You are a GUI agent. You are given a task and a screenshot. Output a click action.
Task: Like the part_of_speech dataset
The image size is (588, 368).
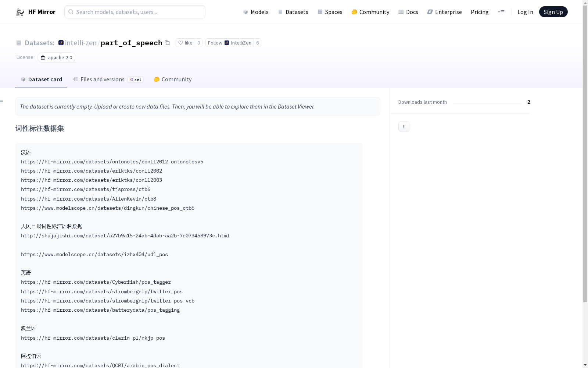click(x=185, y=43)
